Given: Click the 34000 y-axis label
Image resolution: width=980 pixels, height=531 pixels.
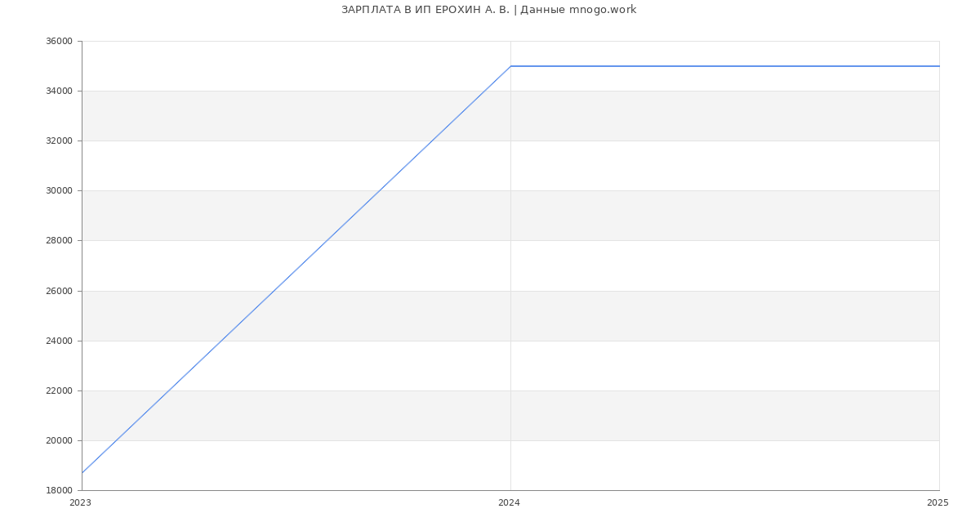Looking at the screenshot, I should [x=60, y=91].
